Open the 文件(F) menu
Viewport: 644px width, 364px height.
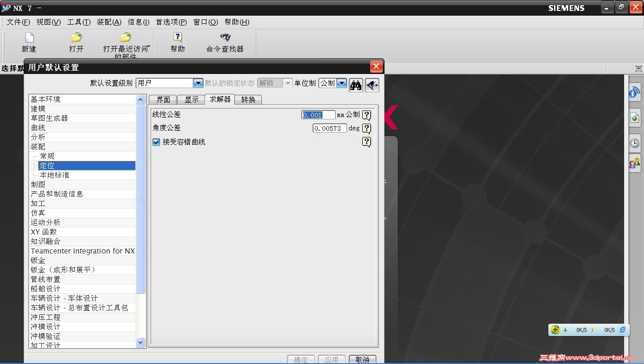pos(18,22)
